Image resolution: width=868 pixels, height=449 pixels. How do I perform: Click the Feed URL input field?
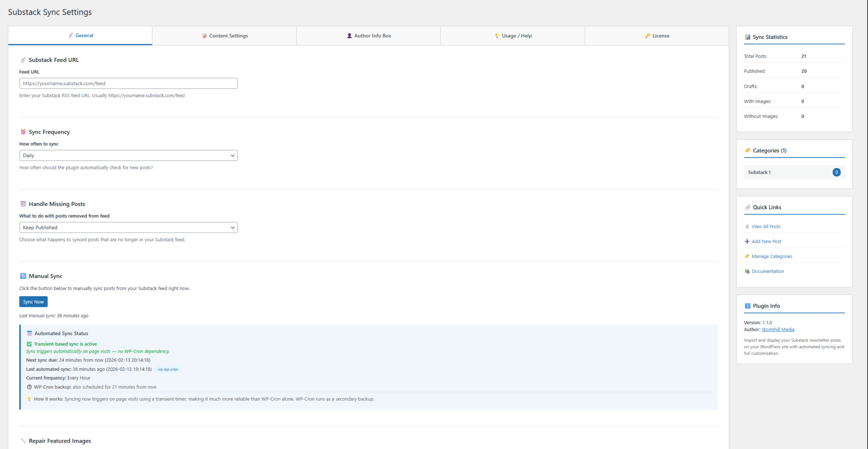tap(128, 83)
